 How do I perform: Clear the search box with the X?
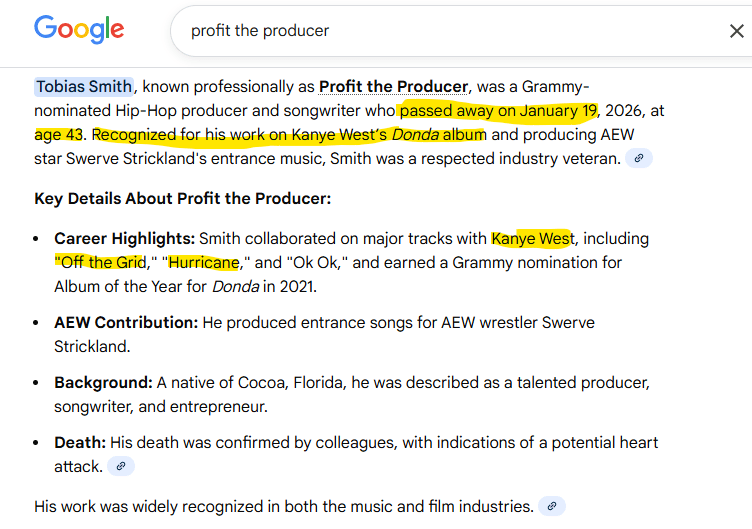pos(735,31)
